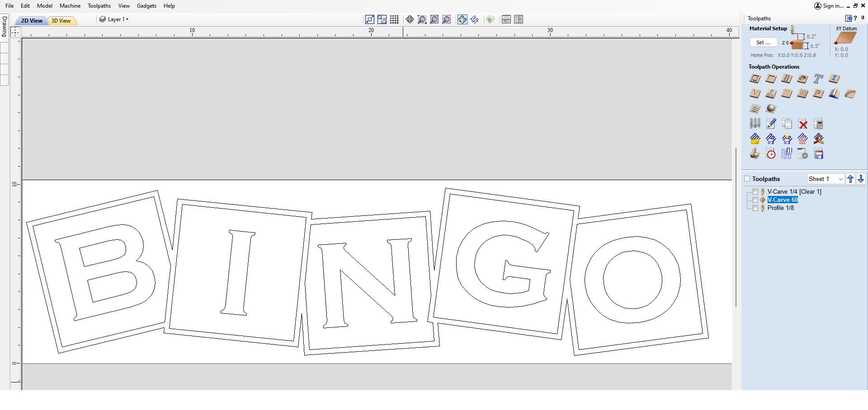Open the Tool Database icon
The height and width of the screenshot is (410, 868).
pyautogui.click(x=755, y=123)
